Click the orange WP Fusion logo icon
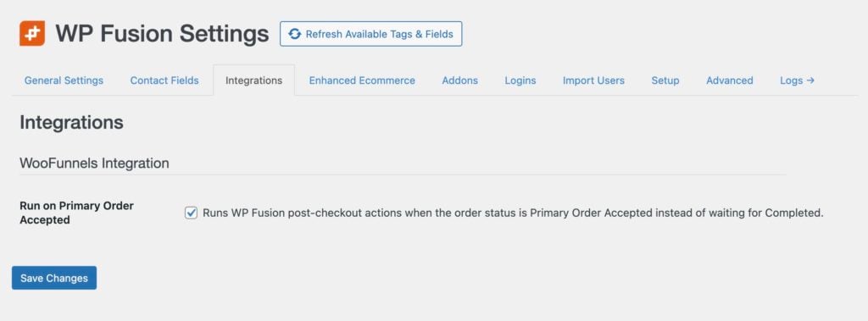The height and width of the screenshot is (321, 868). tap(32, 34)
